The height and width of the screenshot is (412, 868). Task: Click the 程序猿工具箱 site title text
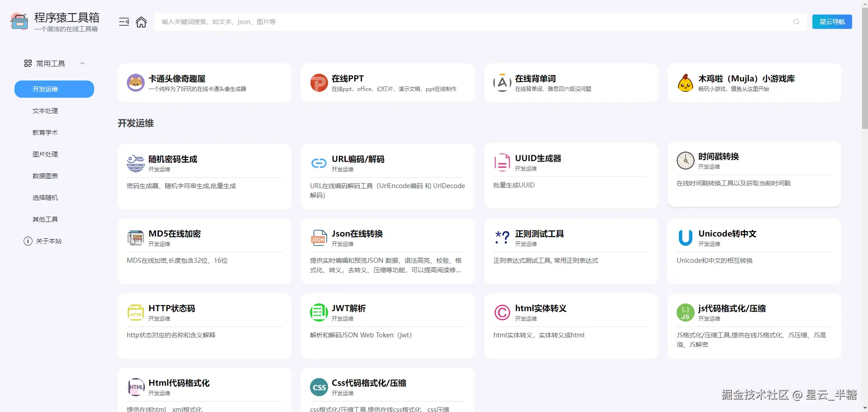[x=67, y=18]
